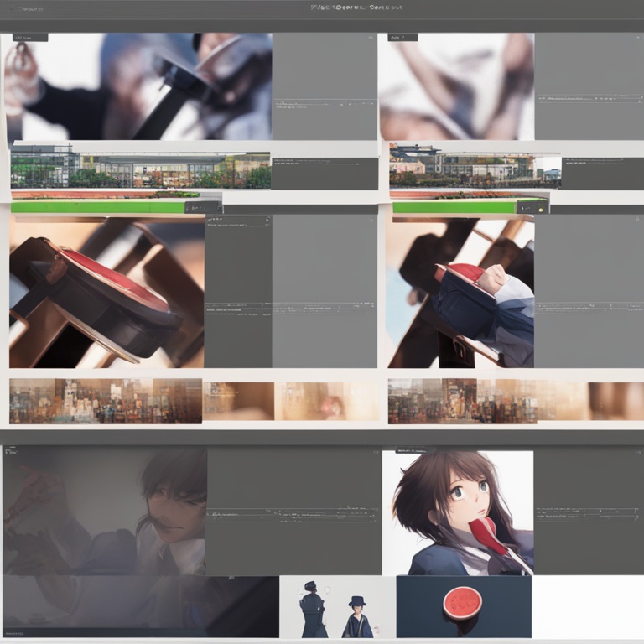Select the small blurred brown thumbnail beside left cityscape
Viewport: 644px width, 644px height.
239,402
